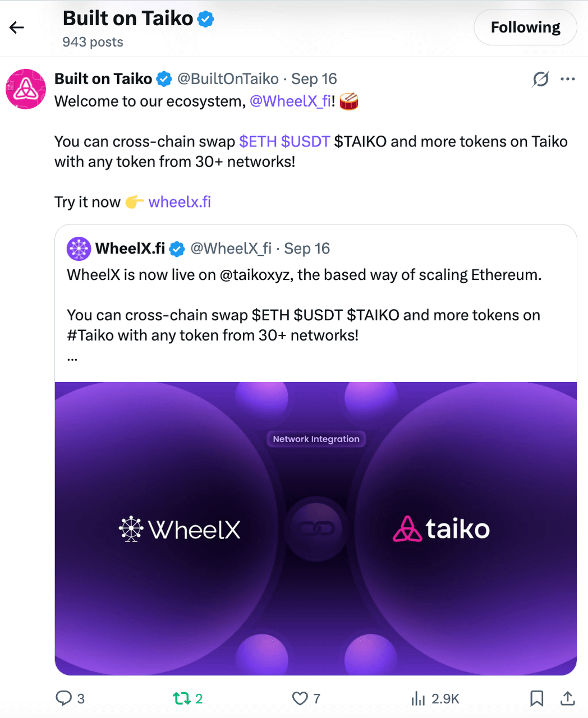Click the back arrow icon
Image resolution: width=588 pixels, height=718 pixels.
pyautogui.click(x=17, y=27)
